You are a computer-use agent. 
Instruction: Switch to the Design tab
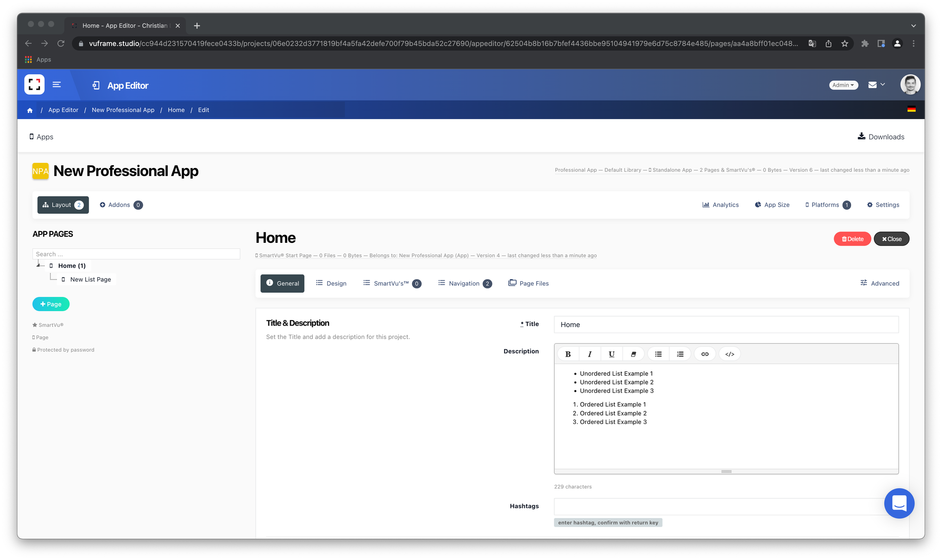[331, 283]
